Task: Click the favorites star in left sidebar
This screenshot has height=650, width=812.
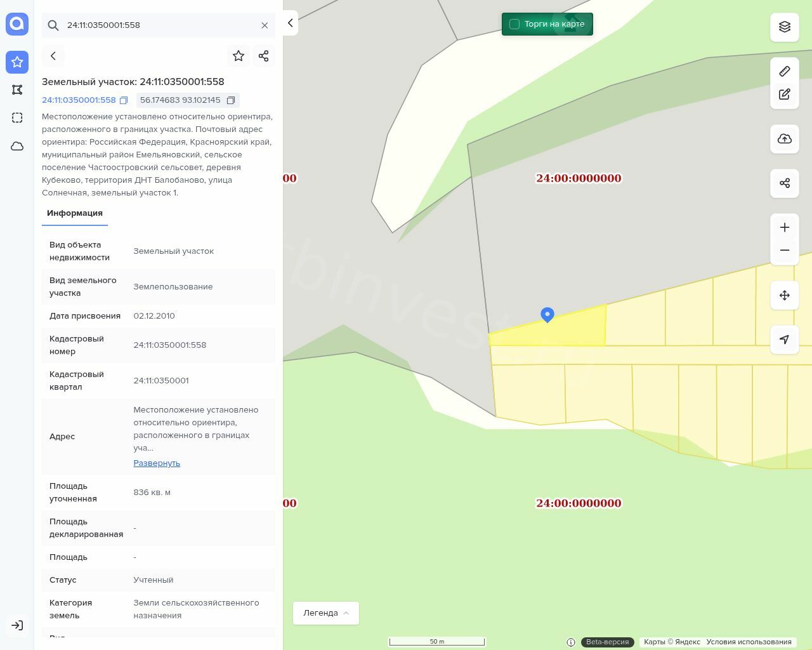Action: pos(17,62)
